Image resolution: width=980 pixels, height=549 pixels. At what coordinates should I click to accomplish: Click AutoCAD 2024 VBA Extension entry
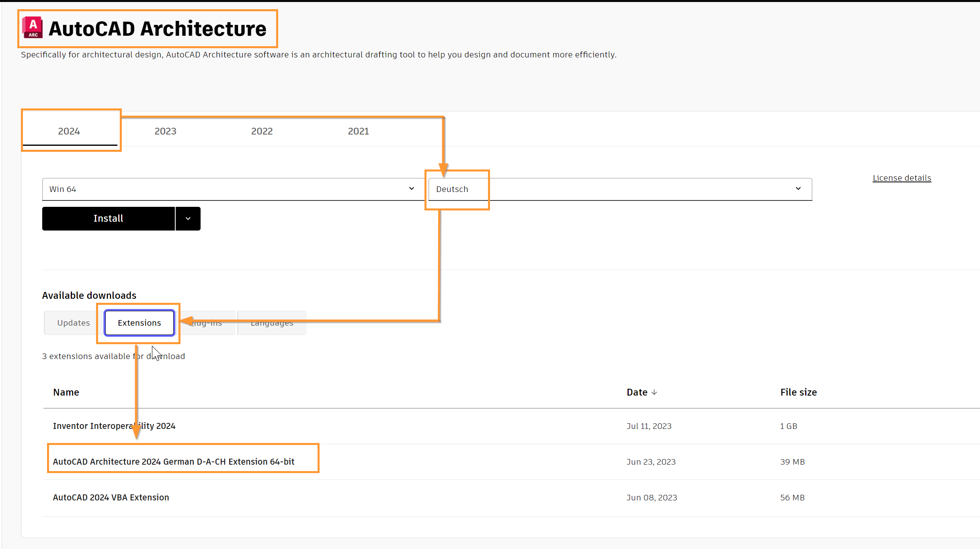coord(111,497)
